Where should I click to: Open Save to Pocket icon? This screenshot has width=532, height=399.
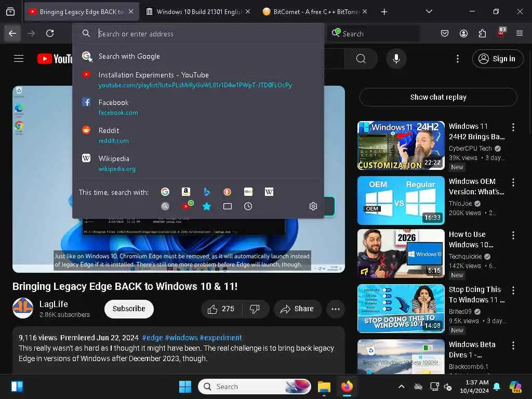click(x=445, y=33)
